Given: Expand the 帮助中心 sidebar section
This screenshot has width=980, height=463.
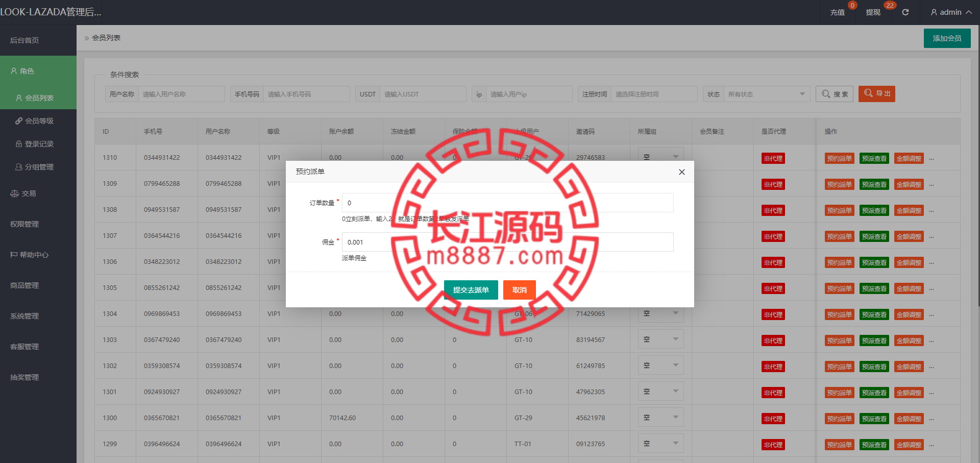Looking at the screenshot, I should (38, 255).
